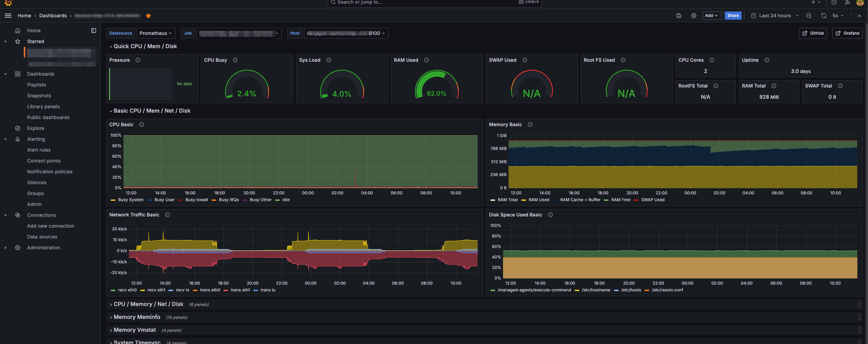Toggle the hamburger navigation menu
Image resolution: width=868 pixels, height=344 pixels.
[8, 16]
